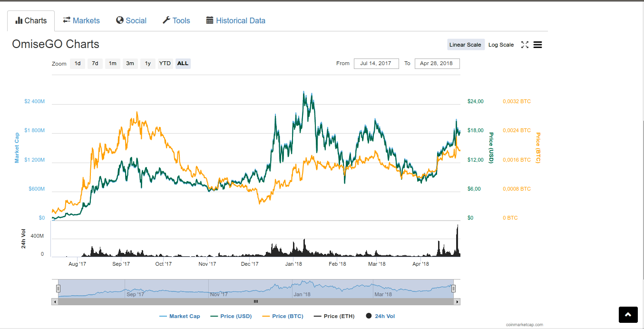Grab the left navigator range handle
The height and width of the screenshot is (329, 644).
(x=58, y=289)
